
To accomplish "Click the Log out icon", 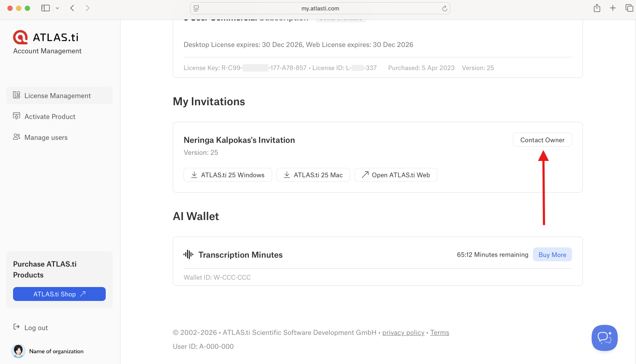I will click(17, 327).
